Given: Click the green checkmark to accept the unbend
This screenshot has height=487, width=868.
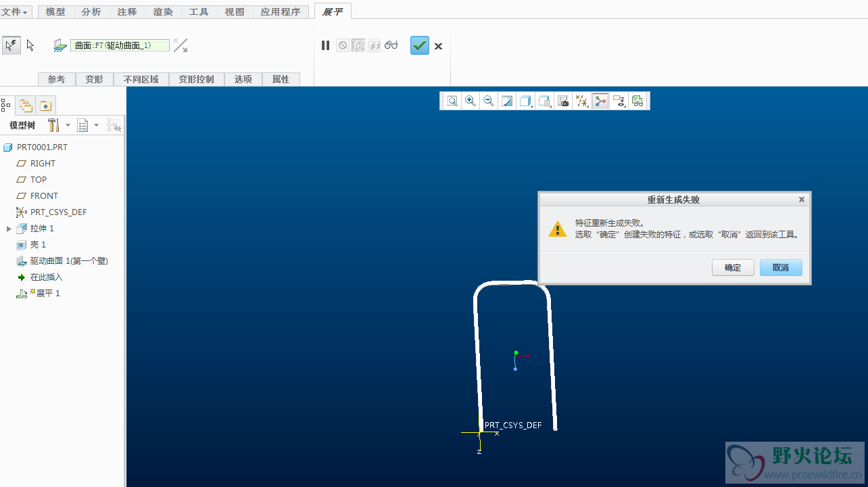Looking at the screenshot, I should [420, 45].
